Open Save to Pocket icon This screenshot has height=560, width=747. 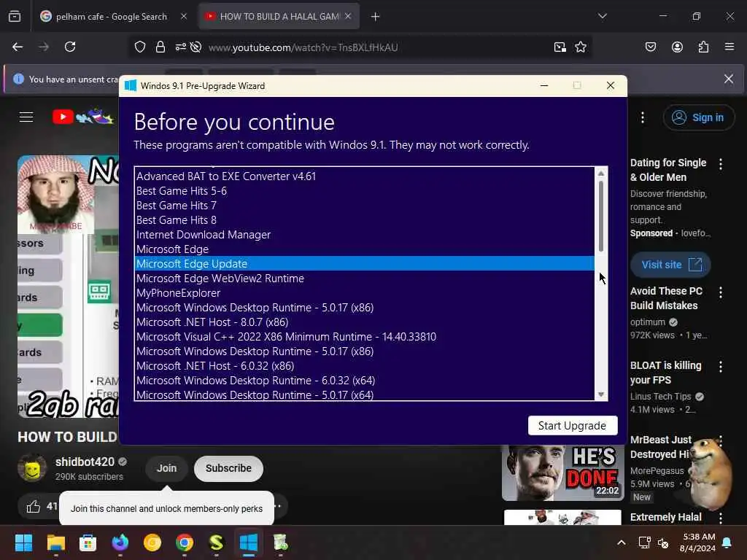click(x=651, y=47)
